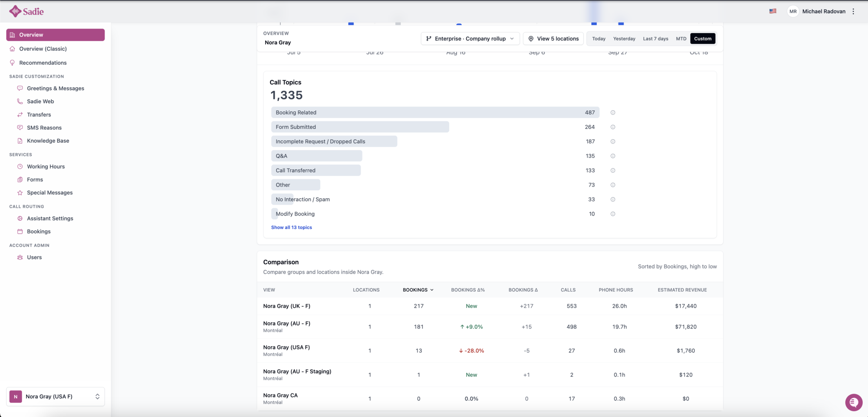Click the info icon beside Form Submitted
The height and width of the screenshot is (417, 868).
(x=613, y=127)
